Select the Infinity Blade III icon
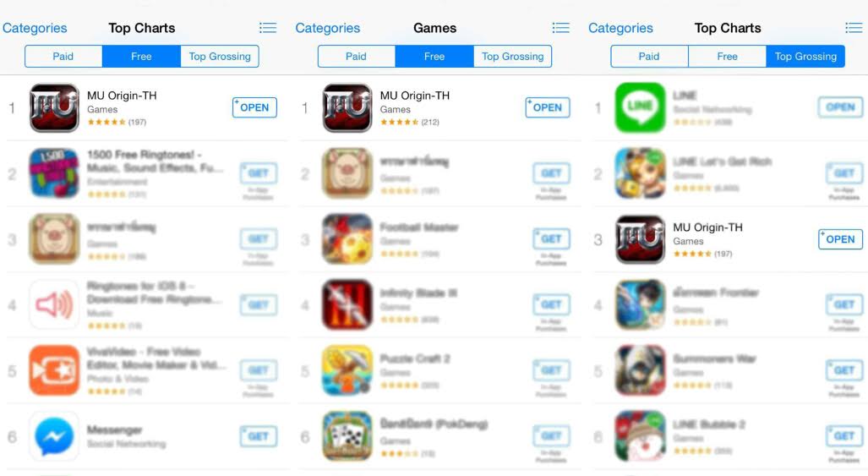 (x=347, y=305)
